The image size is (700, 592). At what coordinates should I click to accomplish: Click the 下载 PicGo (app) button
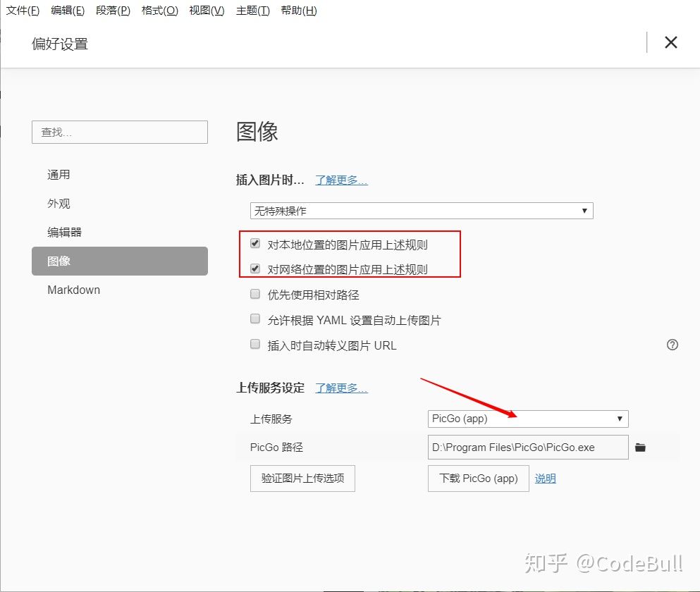pyautogui.click(x=478, y=479)
